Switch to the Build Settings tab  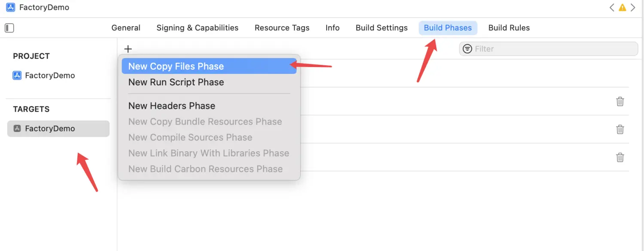[382, 28]
